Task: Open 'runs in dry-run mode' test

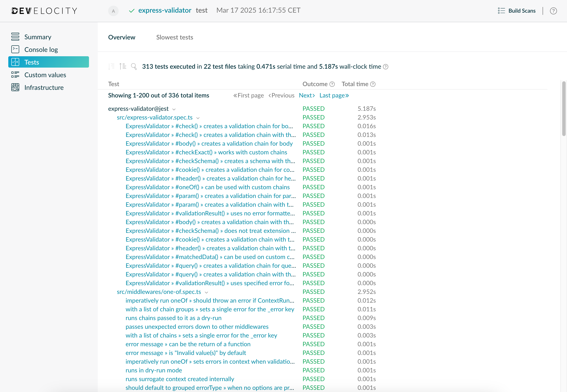Action: tap(154, 370)
